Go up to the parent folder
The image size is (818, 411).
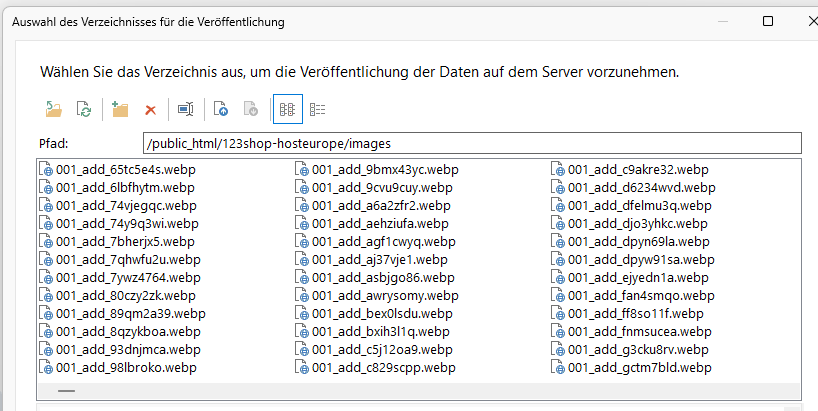click(x=54, y=109)
